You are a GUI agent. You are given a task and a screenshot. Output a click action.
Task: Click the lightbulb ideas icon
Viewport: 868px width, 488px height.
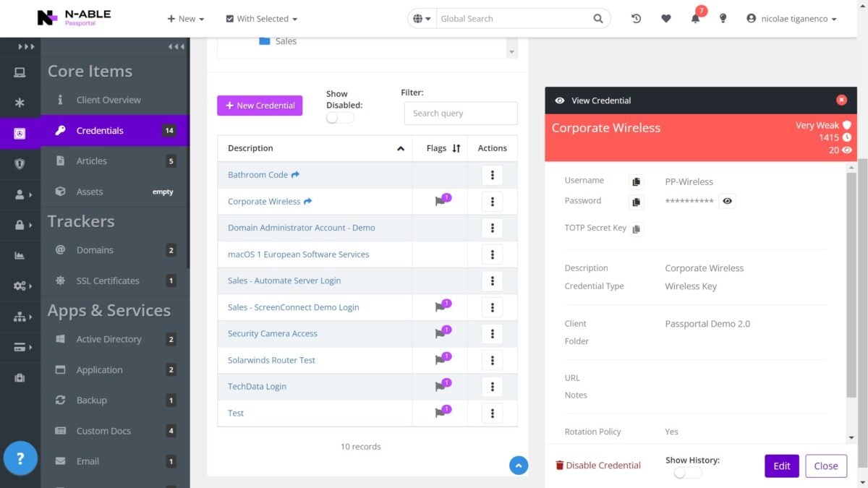(723, 19)
